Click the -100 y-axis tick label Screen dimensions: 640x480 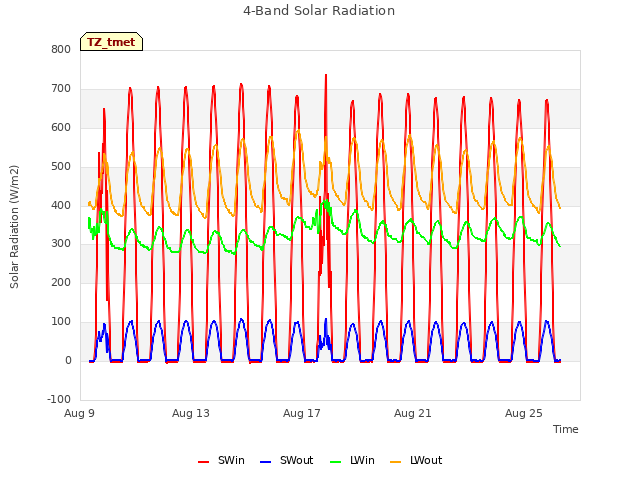pyautogui.click(x=59, y=399)
